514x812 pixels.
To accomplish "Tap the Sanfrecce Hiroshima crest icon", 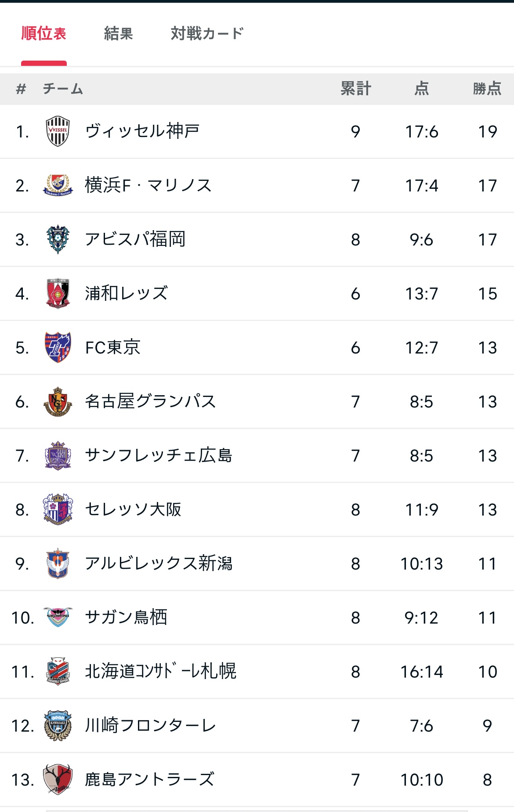I will point(58,455).
